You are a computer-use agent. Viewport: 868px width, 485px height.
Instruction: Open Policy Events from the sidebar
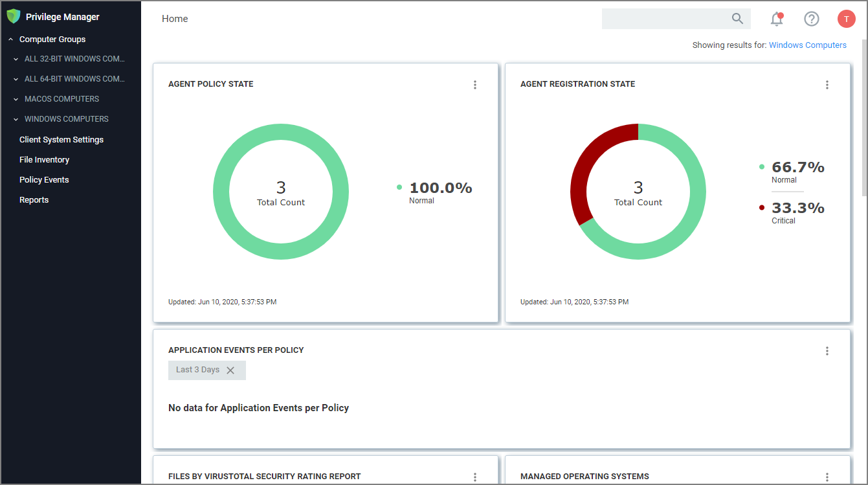[44, 179]
